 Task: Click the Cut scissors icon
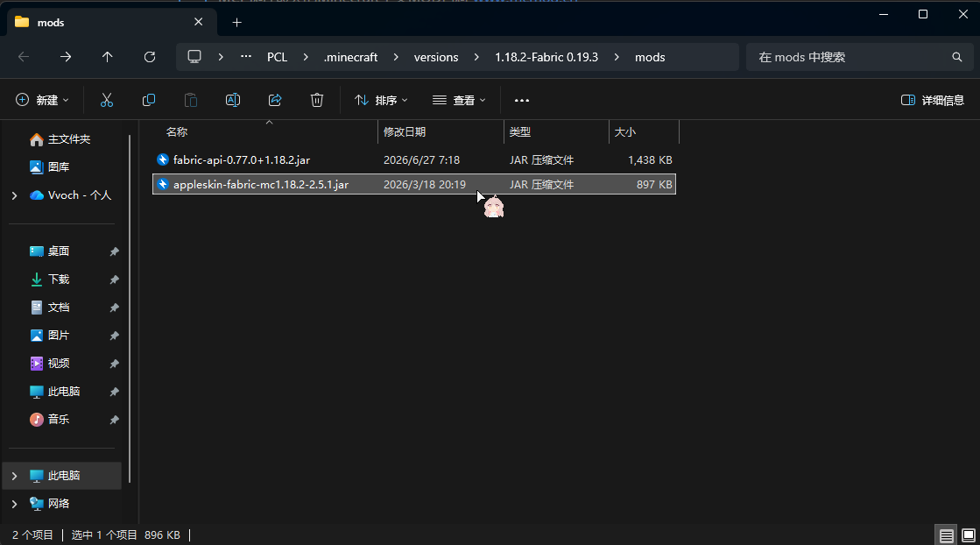(107, 100)
